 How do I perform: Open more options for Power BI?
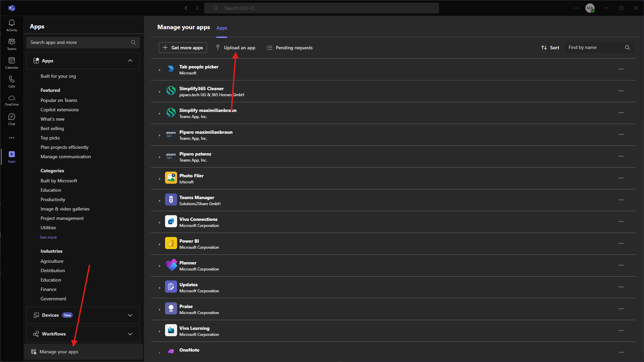(x=621, y=243)
